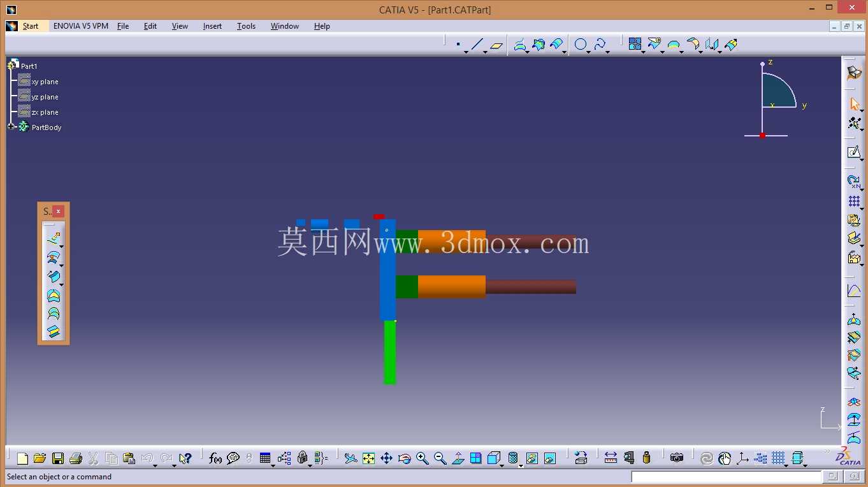Open the Circle tool dropdown arrow
868x487 pixels.
588,52
